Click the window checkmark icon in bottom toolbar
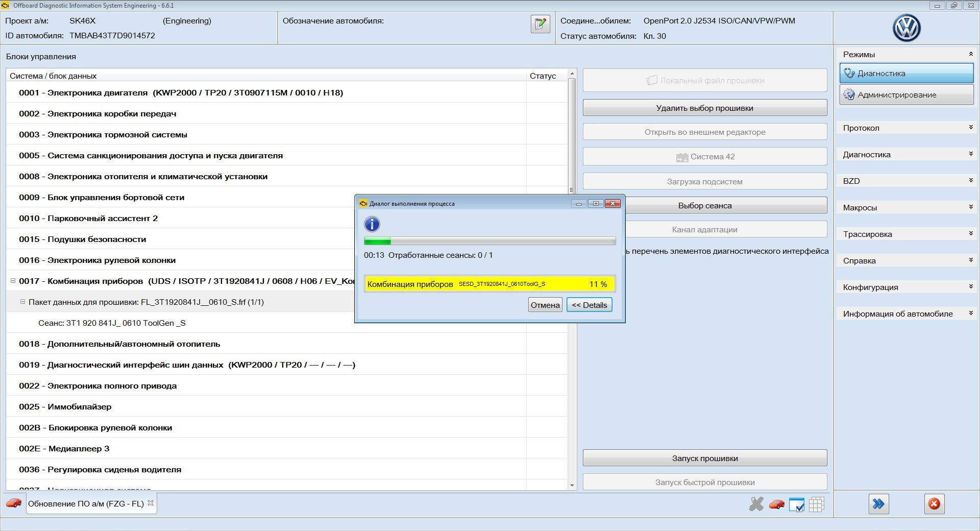980x531 pixels. tap(796, 504)
